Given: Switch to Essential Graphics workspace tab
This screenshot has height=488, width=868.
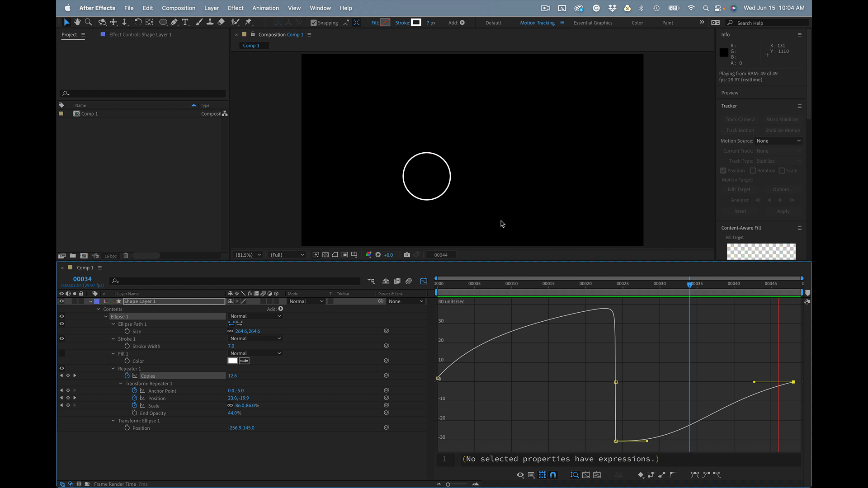Looking at the screenshot, I should (593, 23).
